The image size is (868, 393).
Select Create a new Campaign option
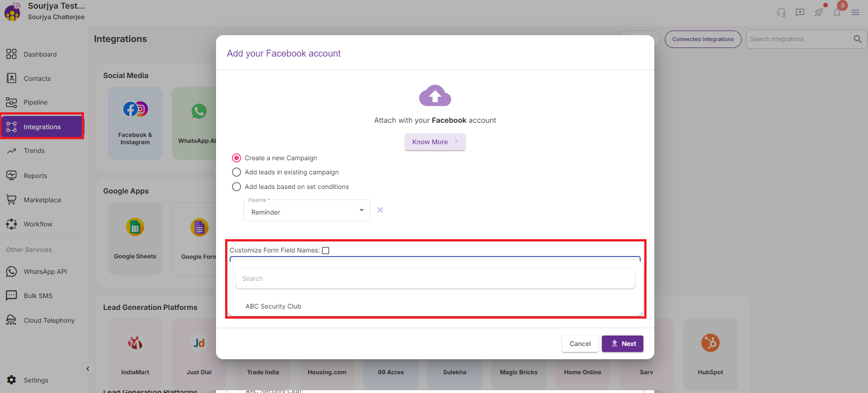[237, 158]
